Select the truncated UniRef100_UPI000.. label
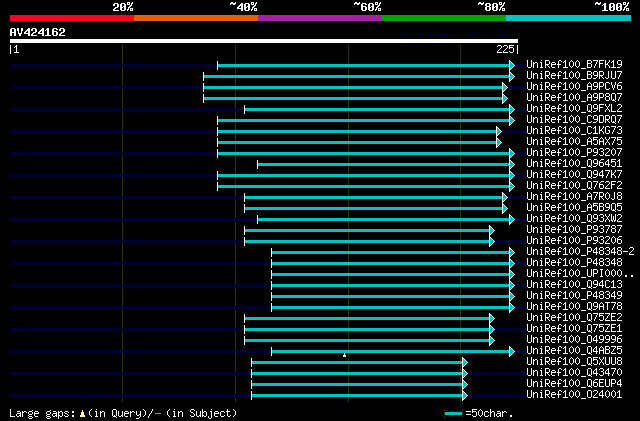 point(580,274)
